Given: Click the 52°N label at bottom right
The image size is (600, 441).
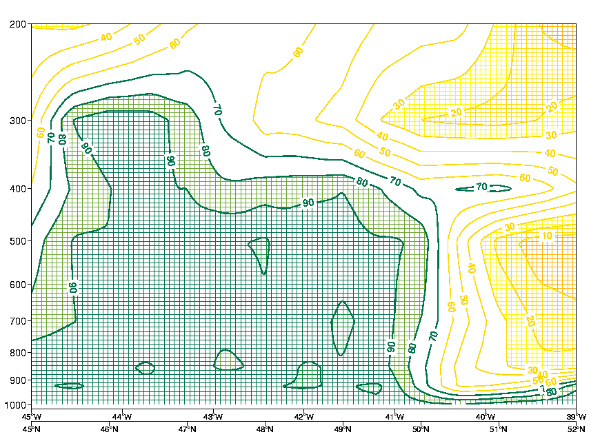Looking at the screenshot, I should click(576, 429).
